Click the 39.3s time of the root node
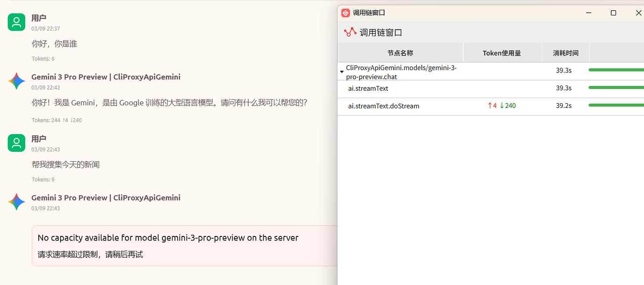This screenshot has width=644, height=285. [x=564, y=70]
